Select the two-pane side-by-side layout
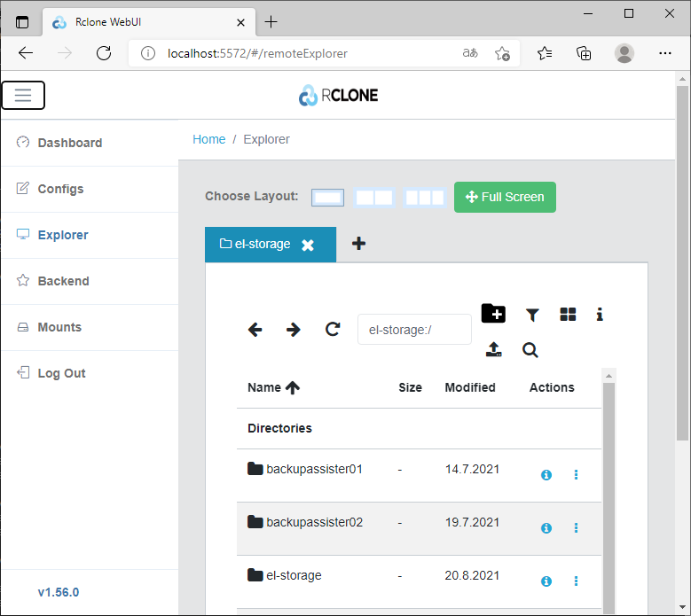 coord(374,198)
